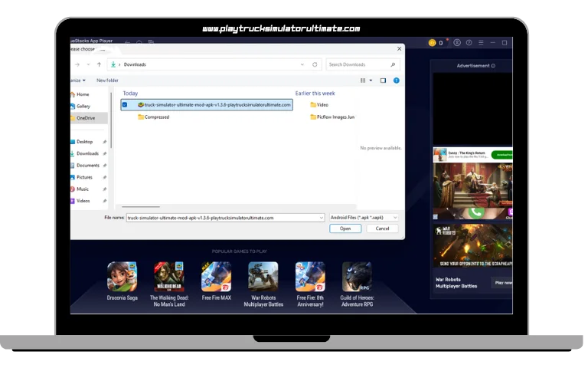588x368 pixels.
Task: Open Videos from quick access
Action: click(83, 201)
